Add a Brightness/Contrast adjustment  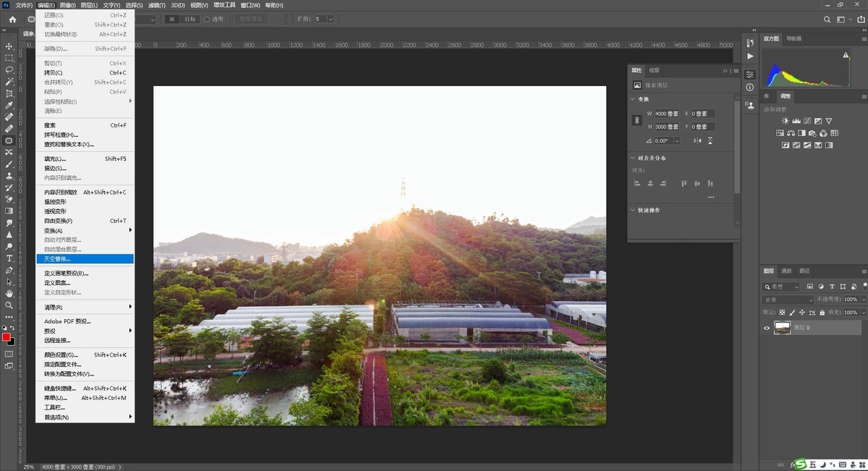[785, 121]
